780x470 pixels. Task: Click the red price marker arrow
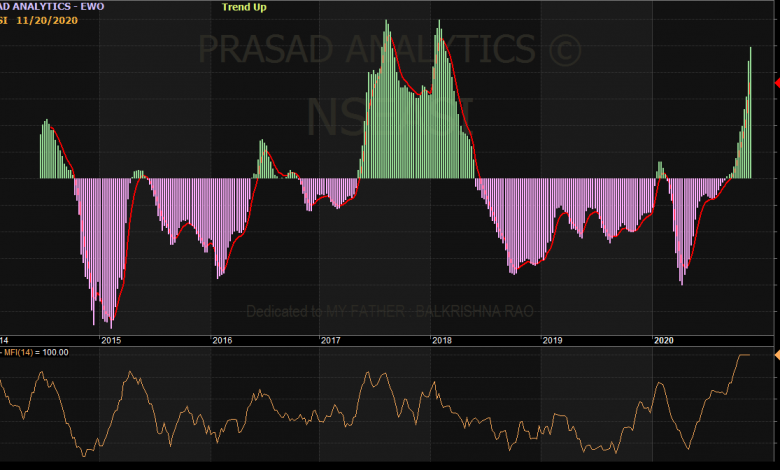pos(776,82)
